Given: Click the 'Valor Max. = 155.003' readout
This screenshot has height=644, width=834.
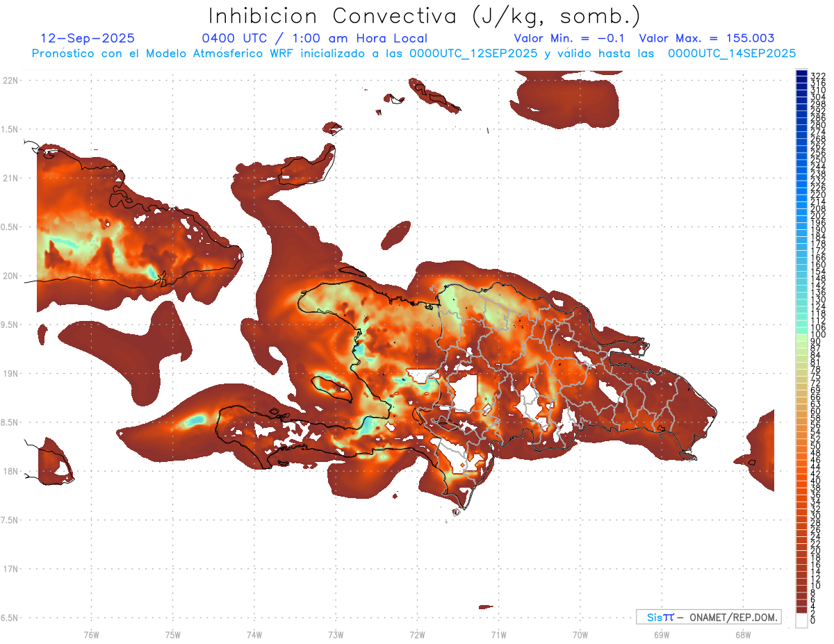Looking at the screenshot, I should (x=706, y=38).
